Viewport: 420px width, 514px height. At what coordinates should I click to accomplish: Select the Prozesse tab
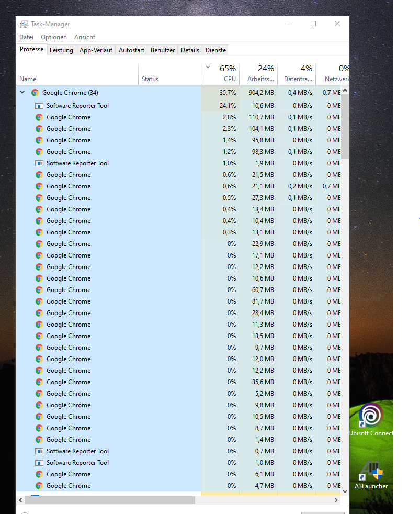click(31, 49)
